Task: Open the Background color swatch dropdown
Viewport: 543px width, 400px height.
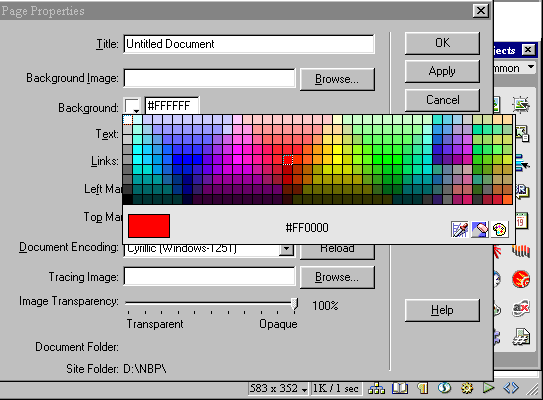Action: point(132,106)
